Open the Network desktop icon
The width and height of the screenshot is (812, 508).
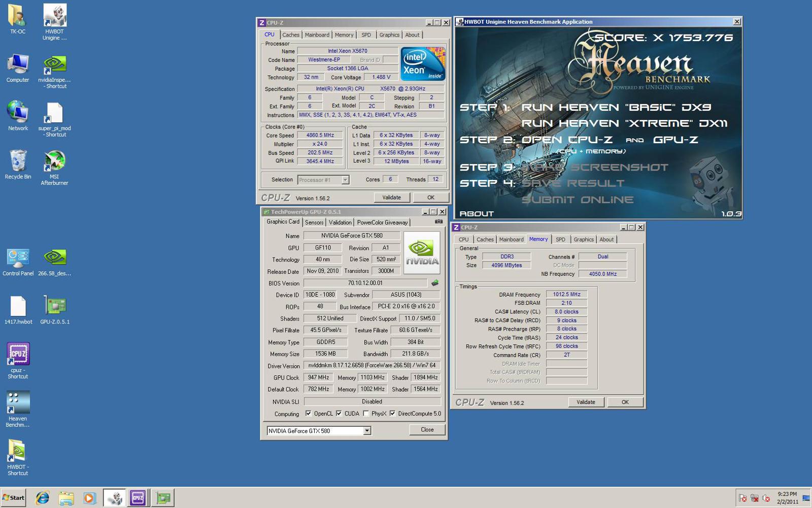click(x=18, y=116)
